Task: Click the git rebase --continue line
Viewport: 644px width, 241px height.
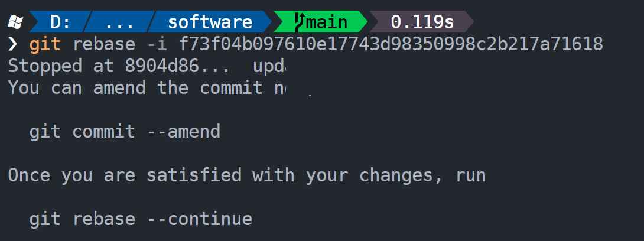Action: (141, 219)
